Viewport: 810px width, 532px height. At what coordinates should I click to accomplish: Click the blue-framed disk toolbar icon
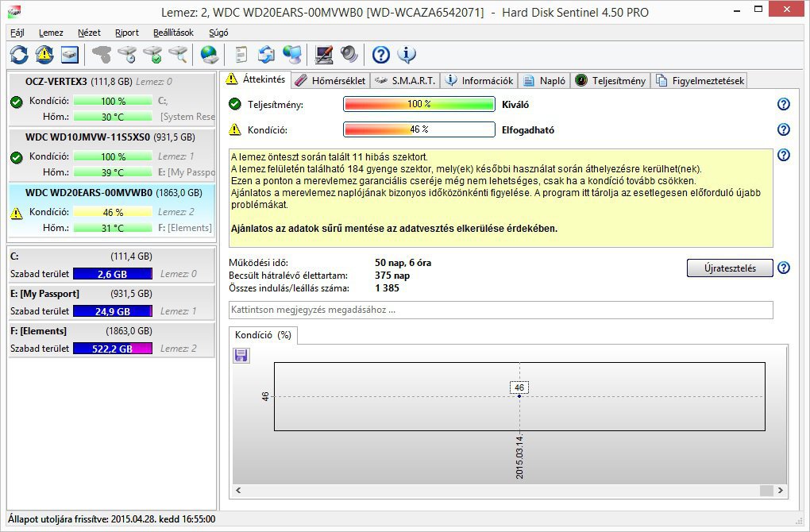coord(70,54)
